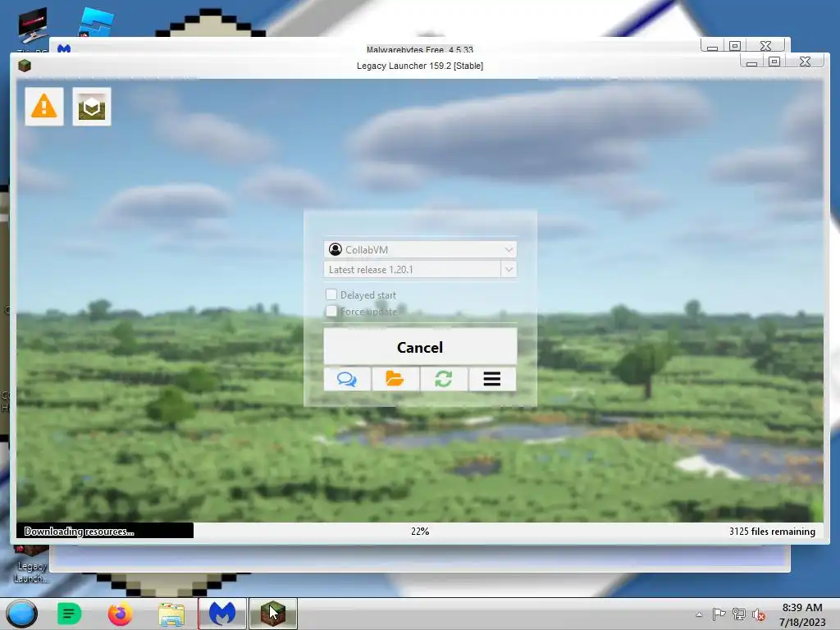Open the chat bubbles support button
The image size is (840, 630).
tap(347, 379)
